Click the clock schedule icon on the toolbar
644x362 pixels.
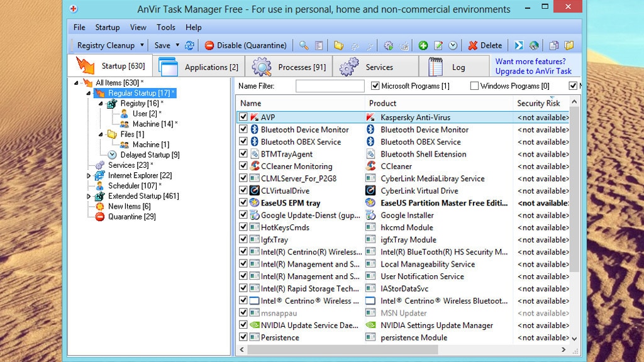[x=452, y=45]
